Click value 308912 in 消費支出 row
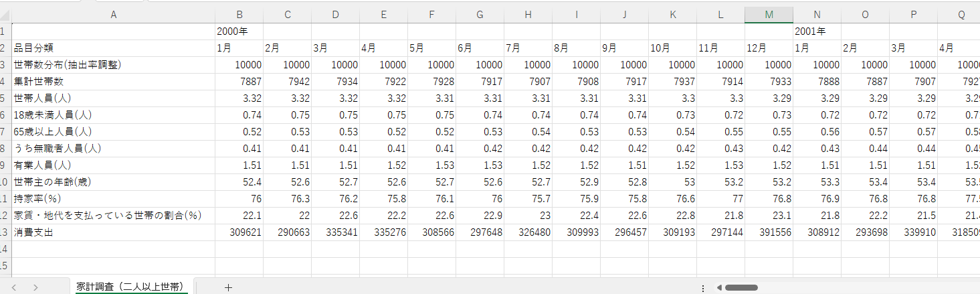Screen dimensions: 980x294 pos(817,232)
